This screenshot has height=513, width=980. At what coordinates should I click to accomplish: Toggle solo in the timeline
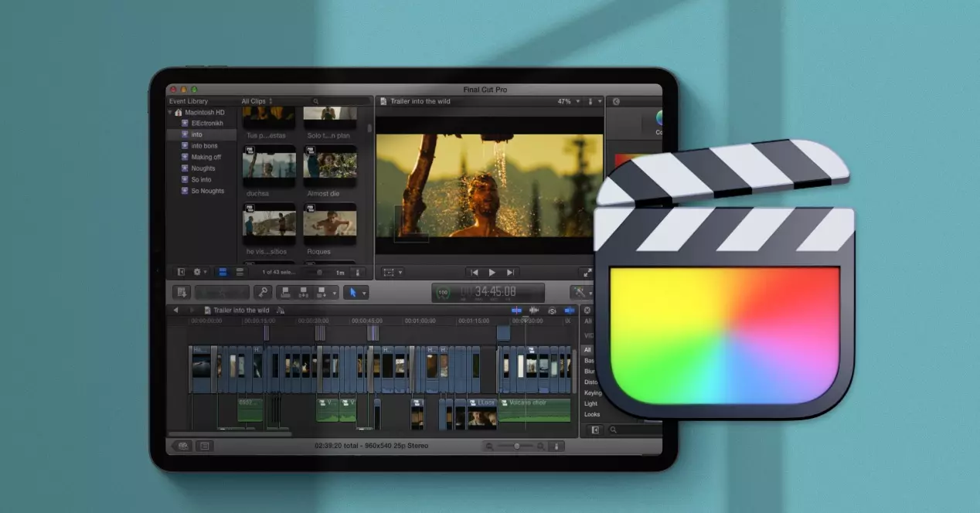(x=552, y=310)
